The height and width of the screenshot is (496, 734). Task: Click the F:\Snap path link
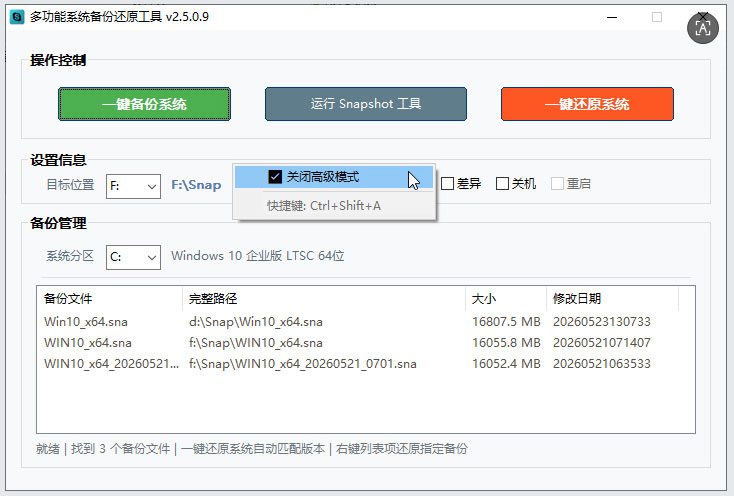pos(196,185)
